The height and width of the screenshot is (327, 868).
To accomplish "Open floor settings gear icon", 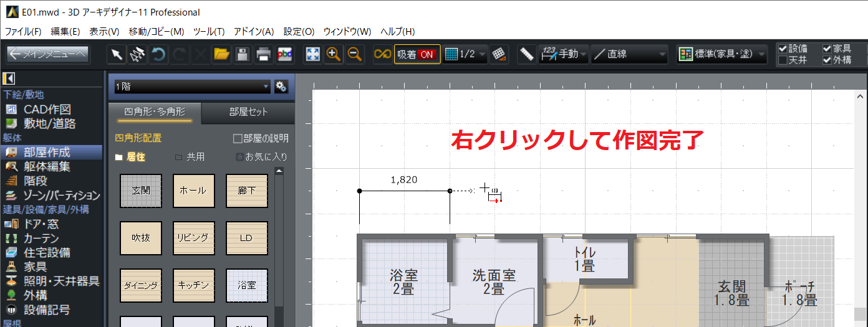I will click(281, 87).
